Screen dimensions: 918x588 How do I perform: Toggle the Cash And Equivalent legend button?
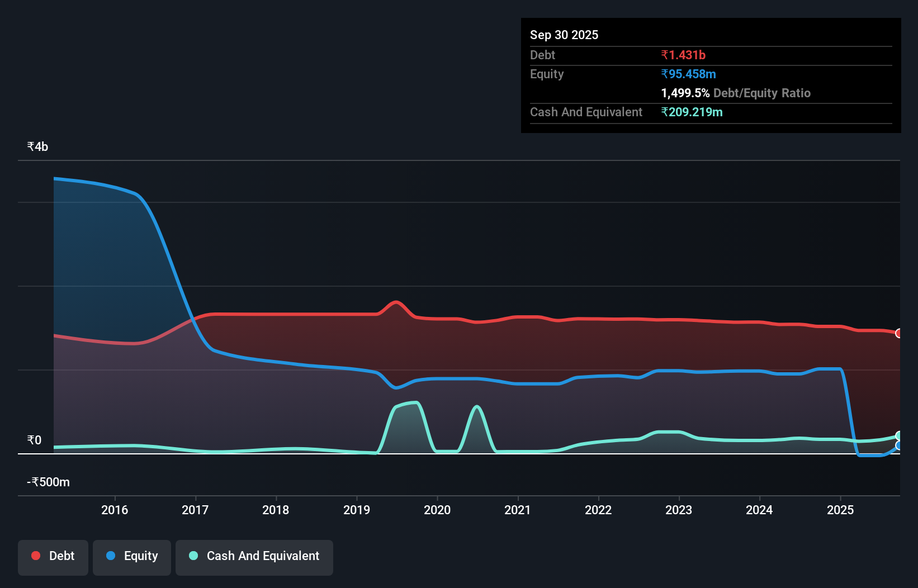[x=254, y=557]
